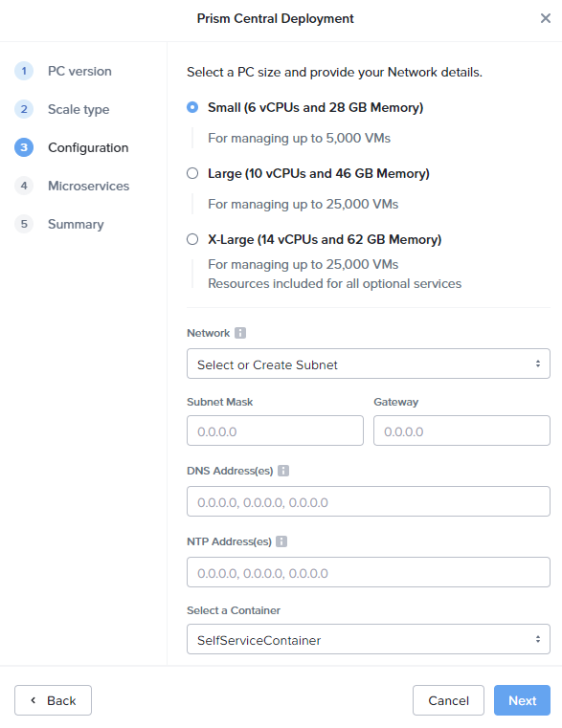
Task: Click the NTP Address(es) input field
Action: pos(369,572)
